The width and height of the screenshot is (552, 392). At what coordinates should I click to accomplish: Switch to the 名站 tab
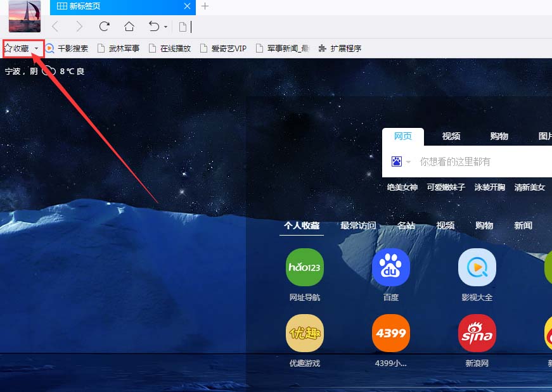point(406,225)
